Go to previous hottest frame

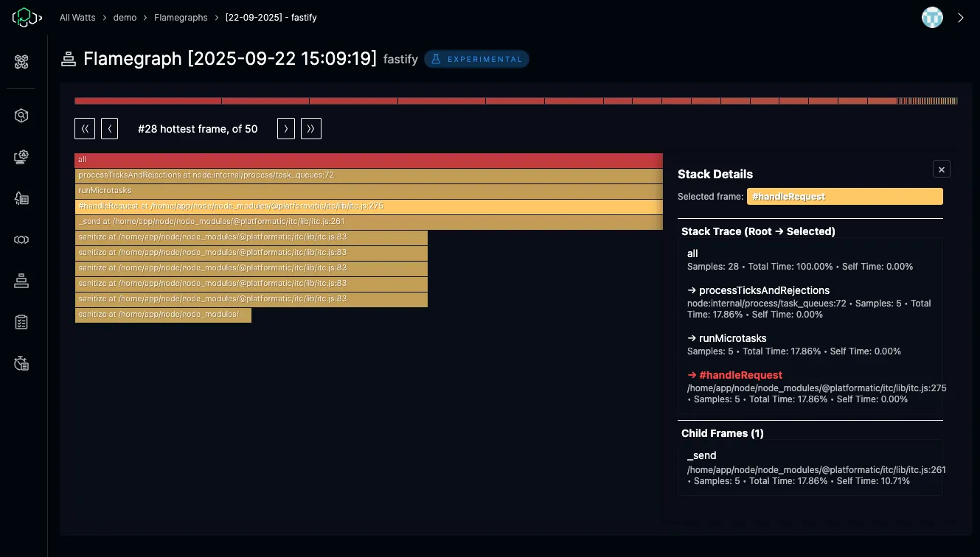pyautogui.click(x=109, y=129)
